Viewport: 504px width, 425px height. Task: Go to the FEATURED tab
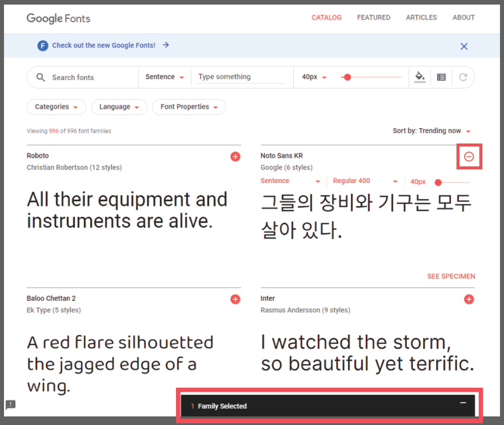pos(374,17)
